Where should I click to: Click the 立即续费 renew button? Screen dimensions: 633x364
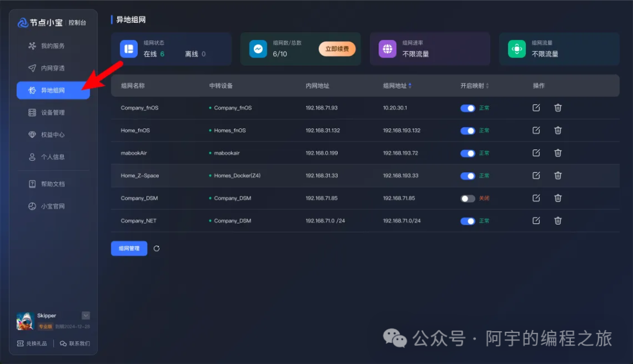pyautogui.click(x=337, y=49)
